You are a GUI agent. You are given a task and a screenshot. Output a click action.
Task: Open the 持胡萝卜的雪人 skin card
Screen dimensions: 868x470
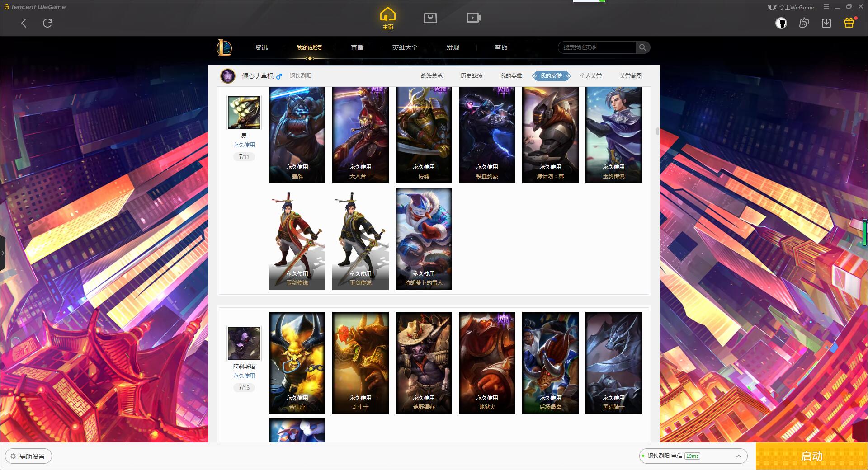coord(424,239)
